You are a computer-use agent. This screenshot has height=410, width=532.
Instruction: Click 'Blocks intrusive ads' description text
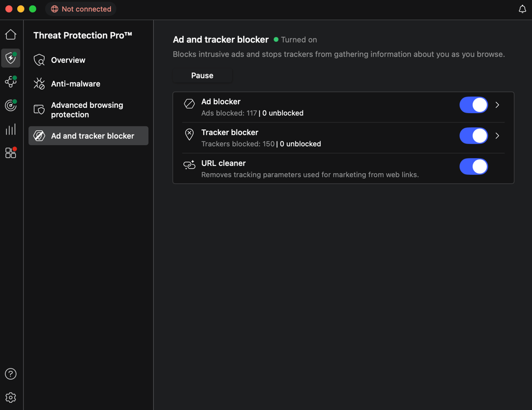[x=339, y=54]
